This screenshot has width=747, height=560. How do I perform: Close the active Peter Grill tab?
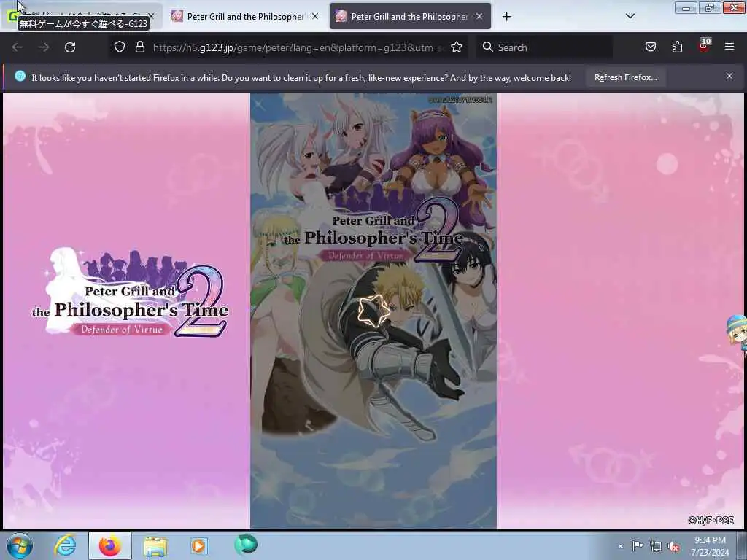479,16
